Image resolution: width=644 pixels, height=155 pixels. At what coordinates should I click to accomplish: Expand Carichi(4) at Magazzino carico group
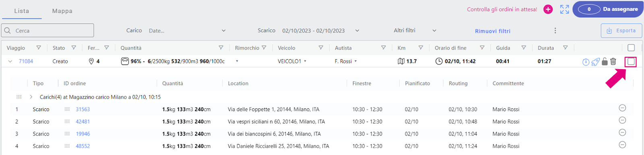coord(31,97)
